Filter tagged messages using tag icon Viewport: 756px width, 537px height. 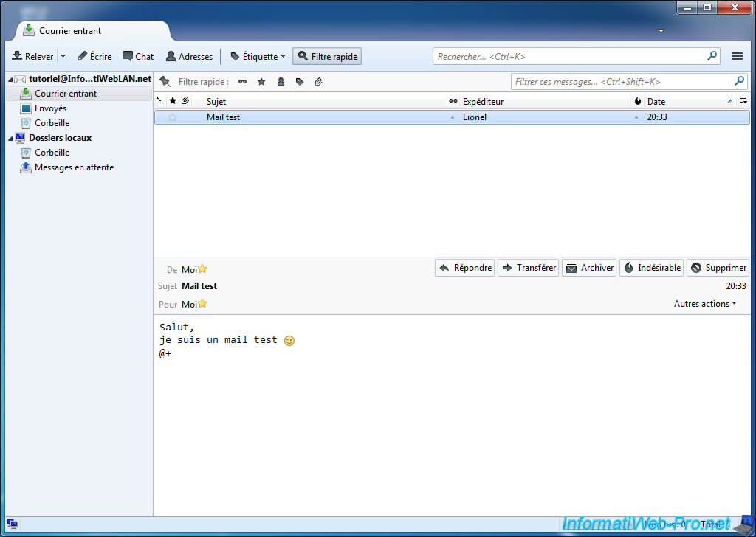point(300,81)
